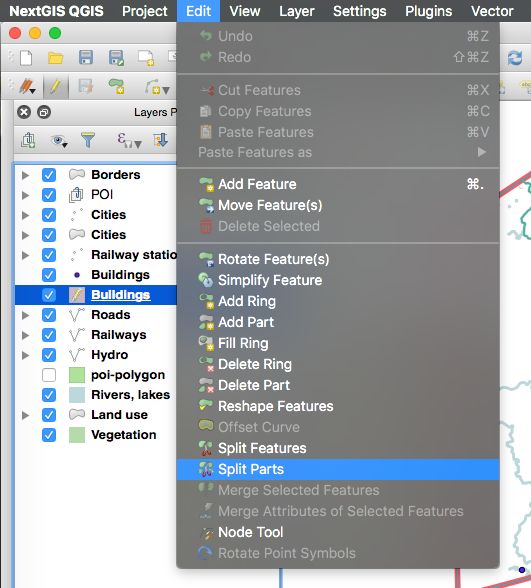This screenshot has width=531, height=588.
Task: Open the Settings menu
Action: (360, 11)
